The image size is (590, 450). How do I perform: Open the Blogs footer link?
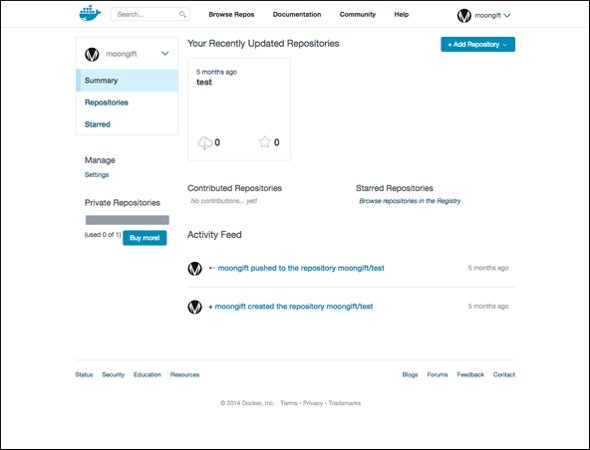[x=410, y=375]
